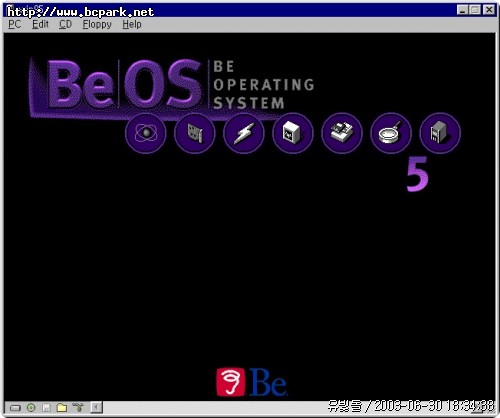
Task: Click the network adapter status icon
Action: coord(78,407)
